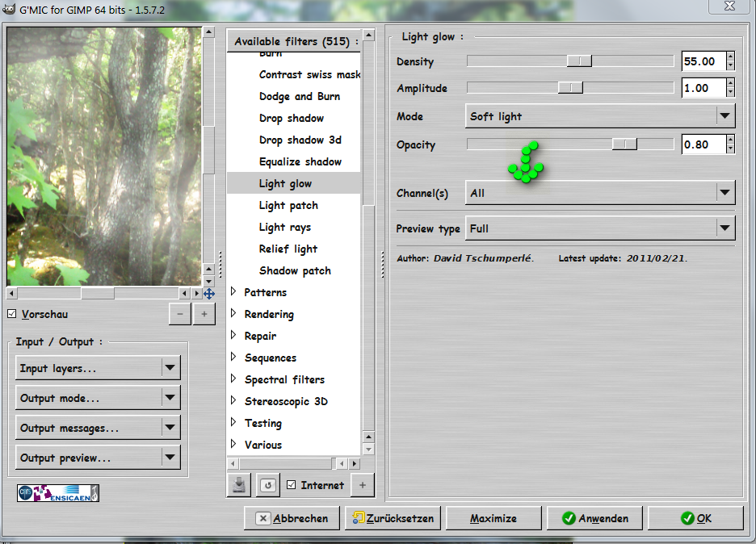Expand the Patterns filter category
Screen dimensions: 756x544
coord(234,291)
